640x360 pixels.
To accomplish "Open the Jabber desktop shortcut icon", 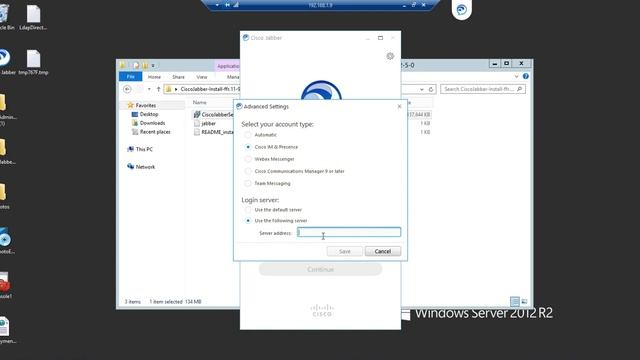I will tap(6, 62).
